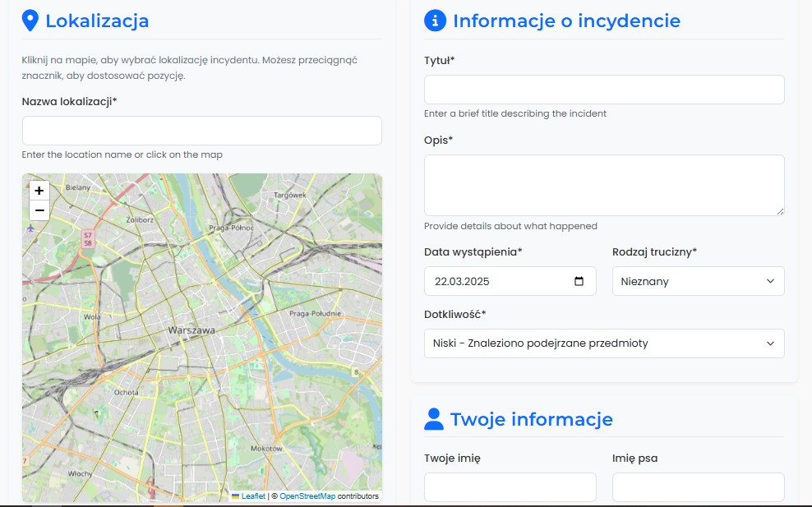
Task: Click the Warszawa label on the map
Action: pos(191,330)
